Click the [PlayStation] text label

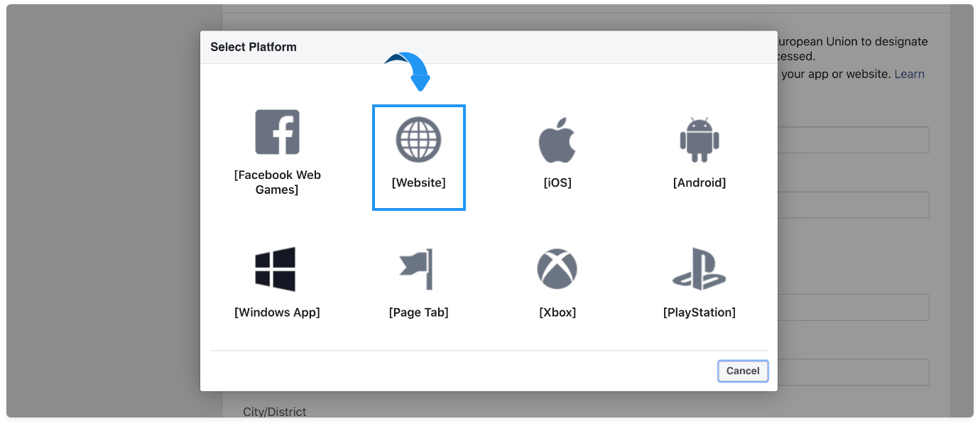pos(699,312)
